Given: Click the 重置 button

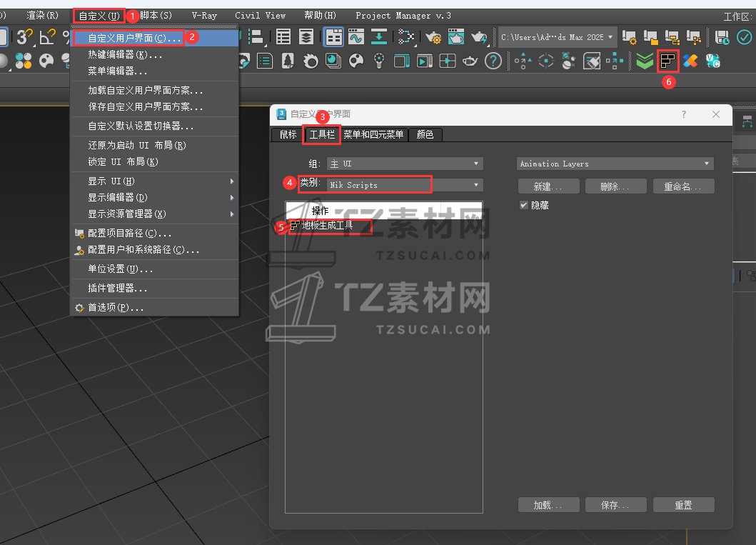Looking at the screenshot, I should coord(684,505).
